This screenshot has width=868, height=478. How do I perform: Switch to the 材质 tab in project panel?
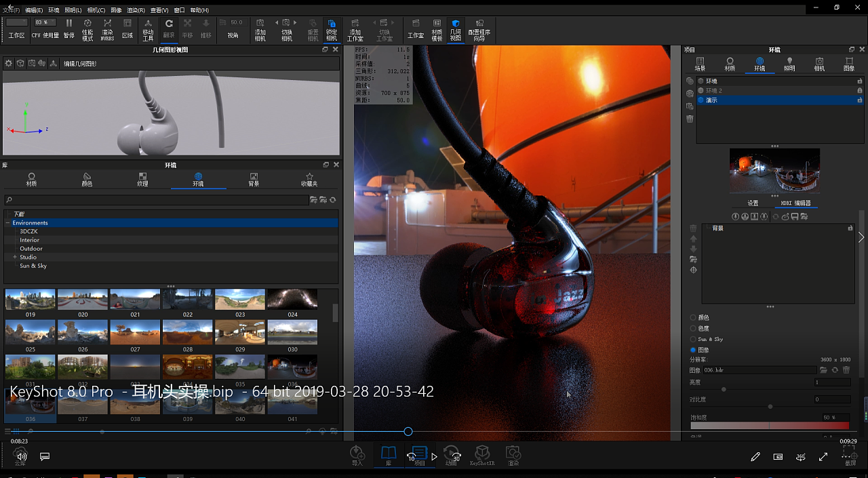(730, 64)
